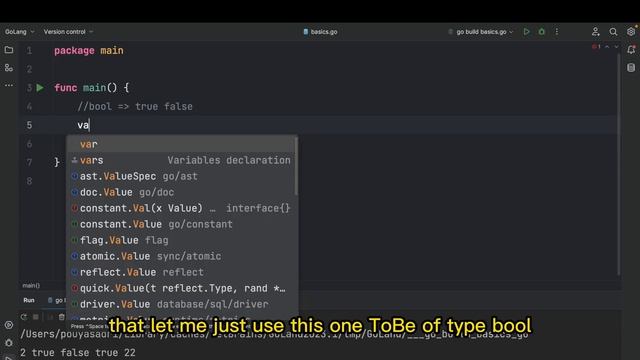This screenshot has height=360, width=640.
Task: Click line number 1 in the gutter
Action: [x=29, y=51]
